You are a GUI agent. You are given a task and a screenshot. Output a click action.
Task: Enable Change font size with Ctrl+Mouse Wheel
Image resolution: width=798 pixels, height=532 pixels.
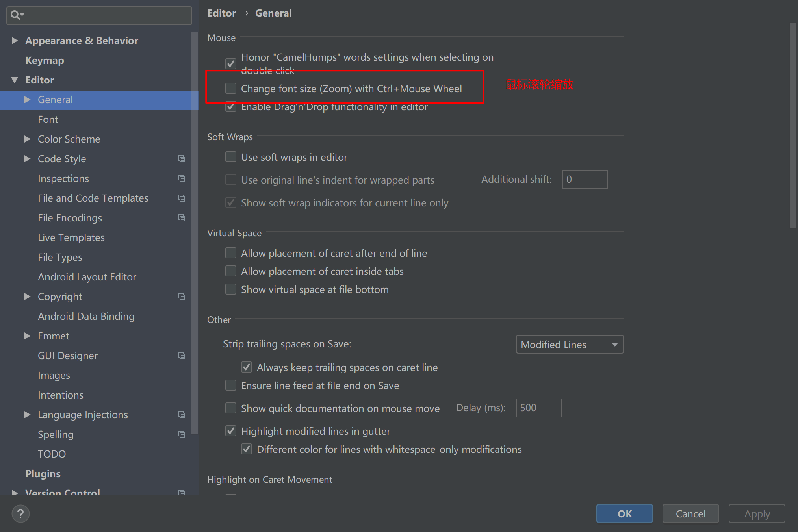tap(231, 88)
